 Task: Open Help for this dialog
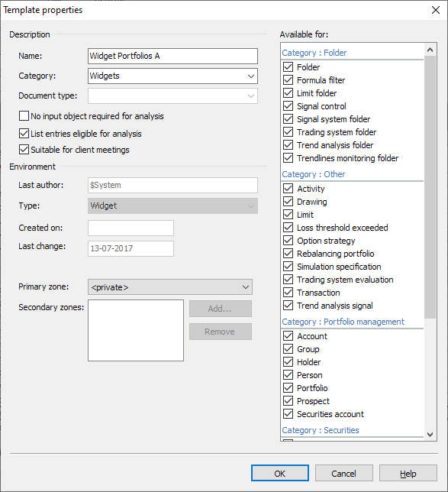pos(408,473)
